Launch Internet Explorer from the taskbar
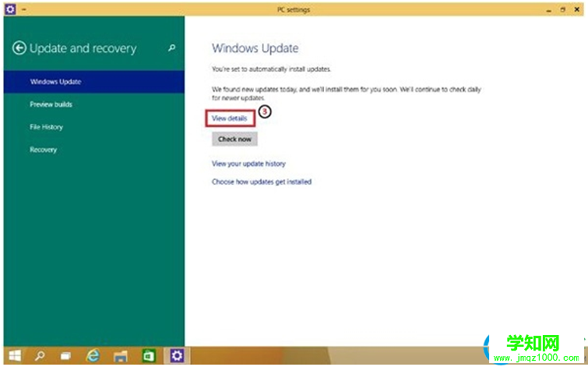The width and height of the screenshot is (588, 367). click(x=93, y=355)
